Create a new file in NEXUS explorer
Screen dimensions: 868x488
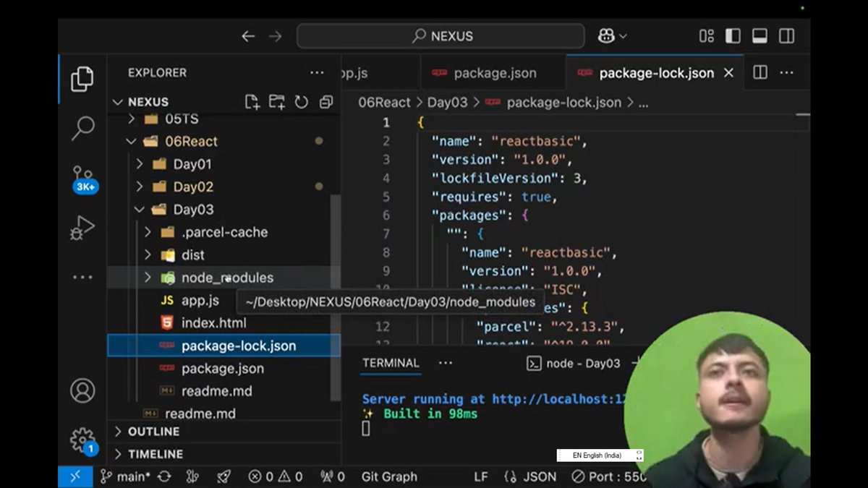[252, 102]
